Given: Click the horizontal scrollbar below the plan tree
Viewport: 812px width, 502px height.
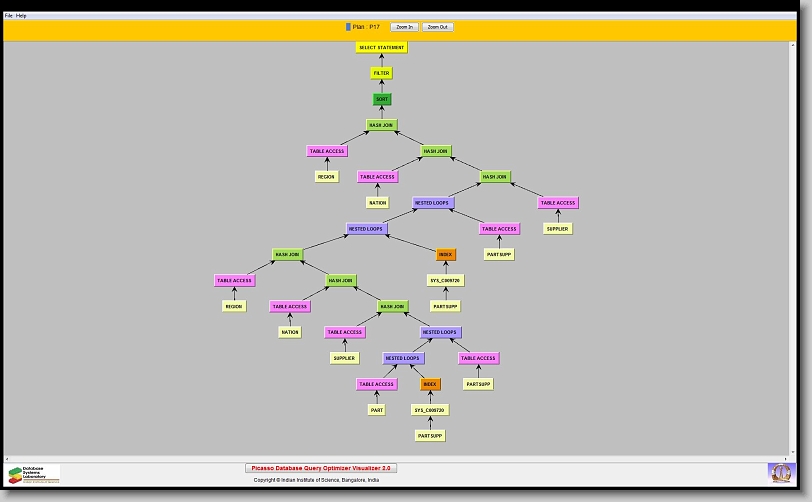Looking at the screenshot, I should [x=400, y=458].
